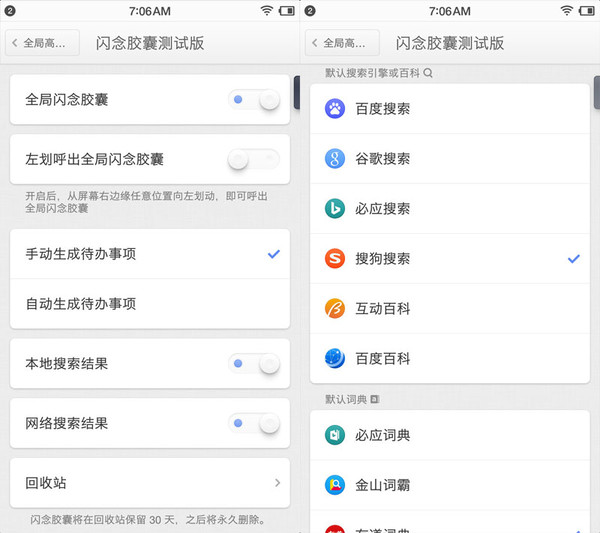Viewport: 600px width, 533px height.
Task: Open the 回收站 row chevron
Action: 277,483
